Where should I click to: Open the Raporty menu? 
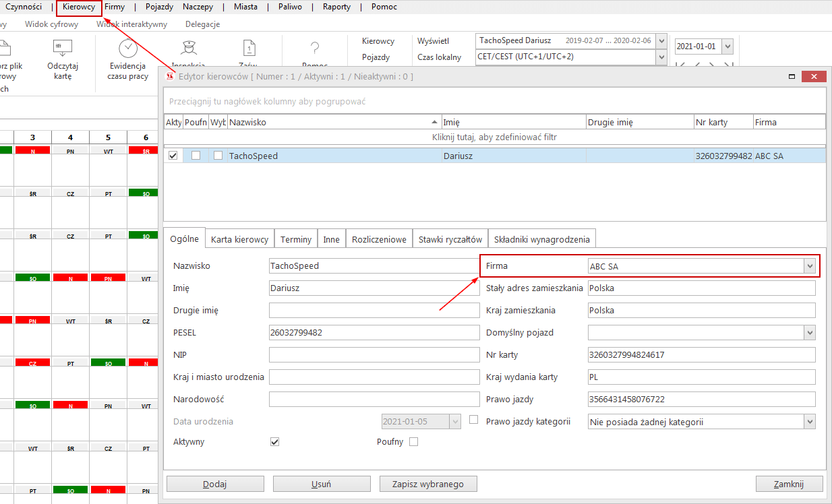(x=336, y=7)
